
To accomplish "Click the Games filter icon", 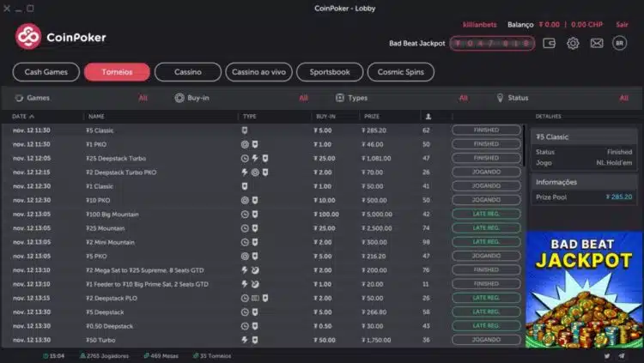I will click(x=19, y=98).
